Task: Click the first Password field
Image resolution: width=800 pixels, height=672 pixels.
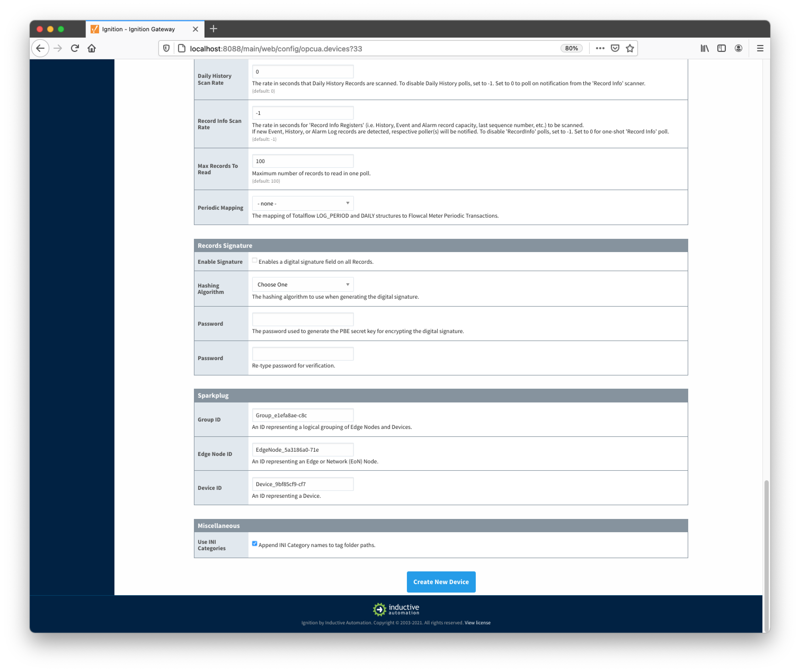Action: (303, 319)
